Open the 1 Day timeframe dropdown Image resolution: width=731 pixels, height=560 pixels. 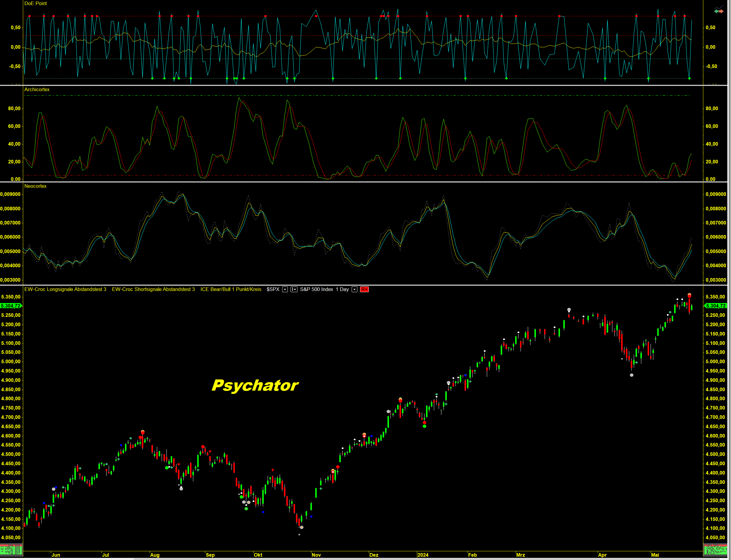pyautogui.click(x=354, y=289)
